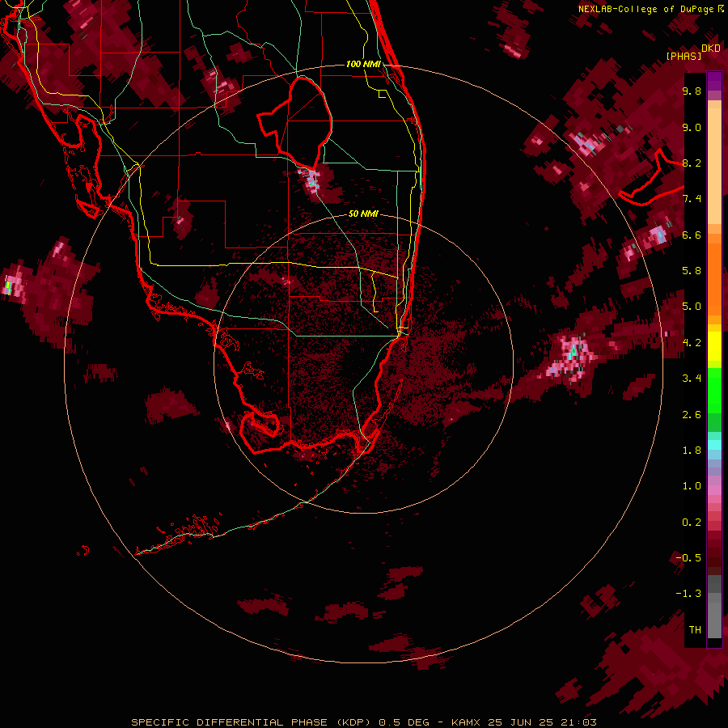
Task: Click the DKD label above the color scale
Action: tap(711, 49)
